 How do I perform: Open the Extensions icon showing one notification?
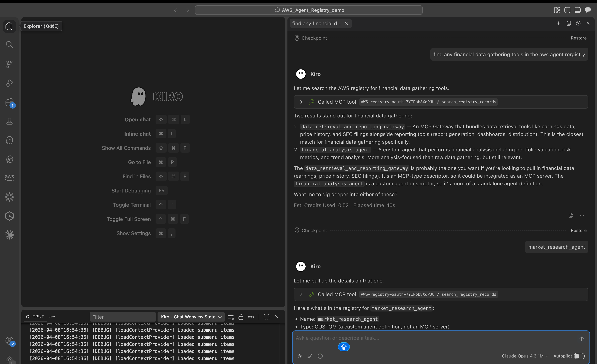point(9,102)
